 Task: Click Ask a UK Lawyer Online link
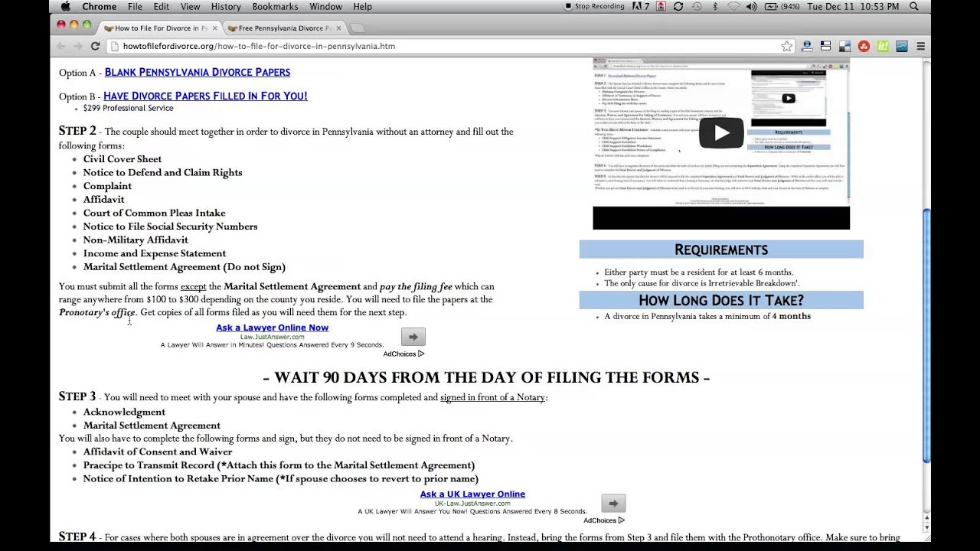tap(472, 494)
